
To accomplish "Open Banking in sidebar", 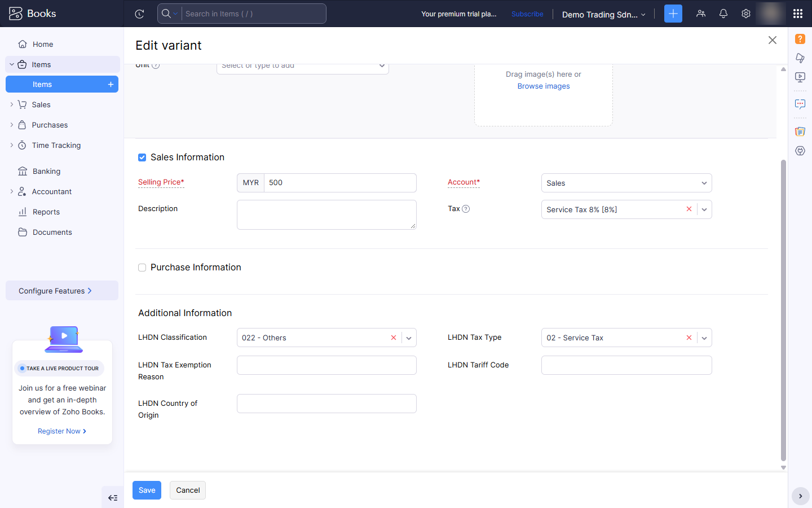I will coord(46,171).
